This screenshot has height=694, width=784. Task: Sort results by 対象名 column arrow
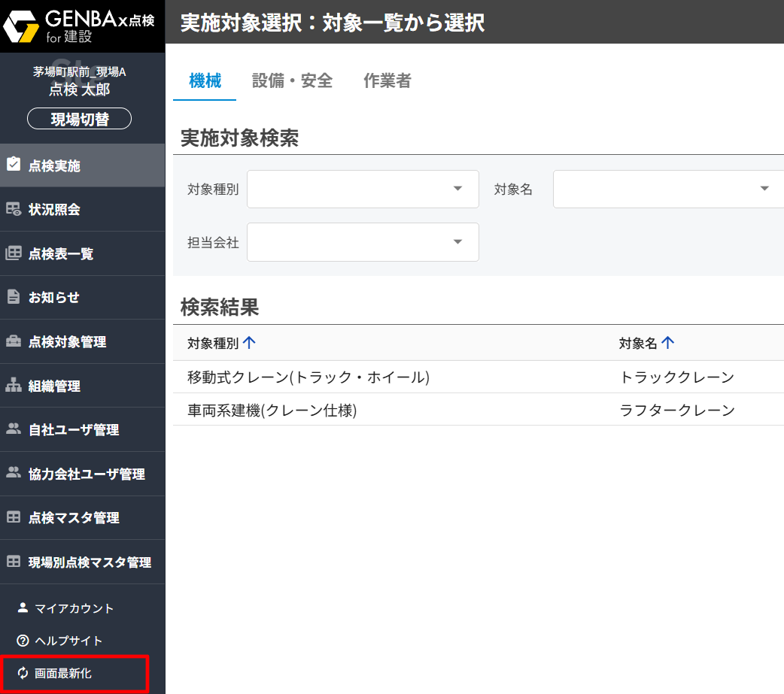[667, 343]
